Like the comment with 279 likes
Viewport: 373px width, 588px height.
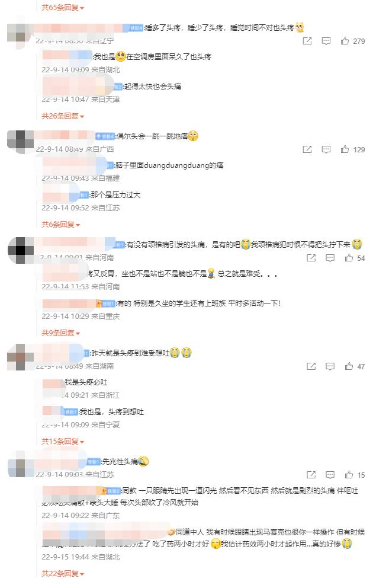[x=345, y=41]
